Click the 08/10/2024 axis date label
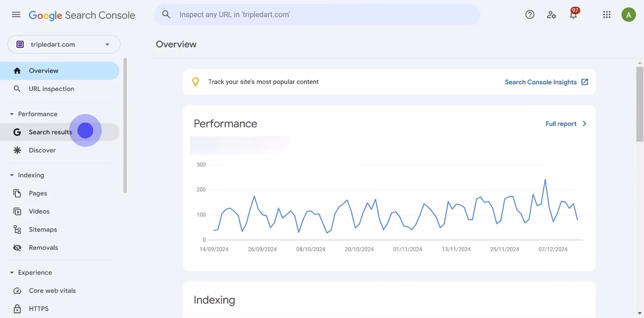 [311, 249]
